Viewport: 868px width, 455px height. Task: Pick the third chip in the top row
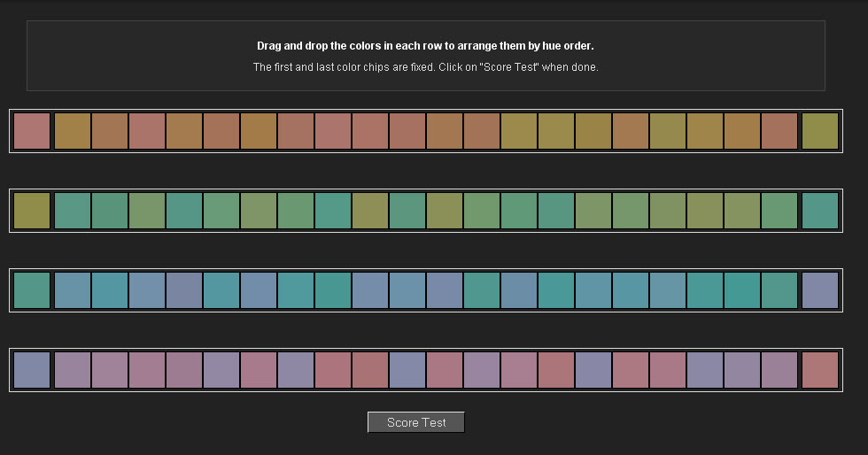coord(110,131)
